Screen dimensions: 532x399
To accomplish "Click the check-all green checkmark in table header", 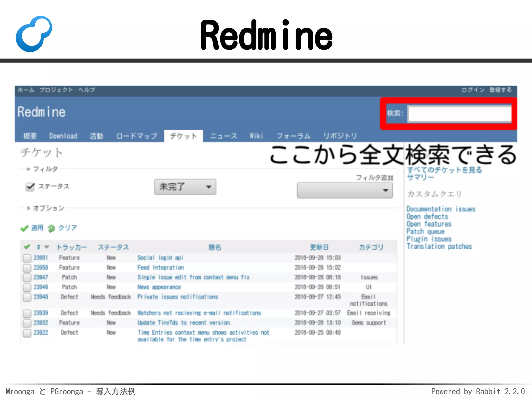I will (x=27, y=247).
